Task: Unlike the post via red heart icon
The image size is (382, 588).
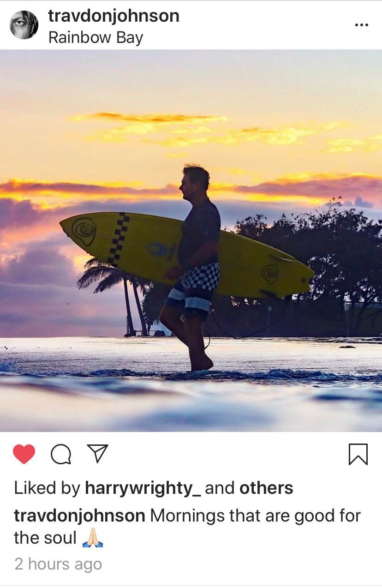Action: point(24,454)
